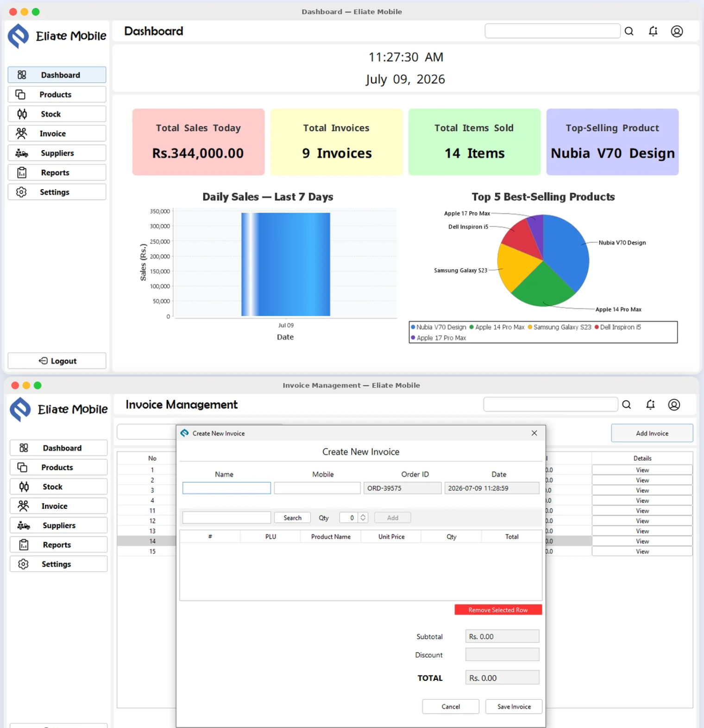Open user profile icon in Dashboard window
Screen dimensions: 704x728
677,31
